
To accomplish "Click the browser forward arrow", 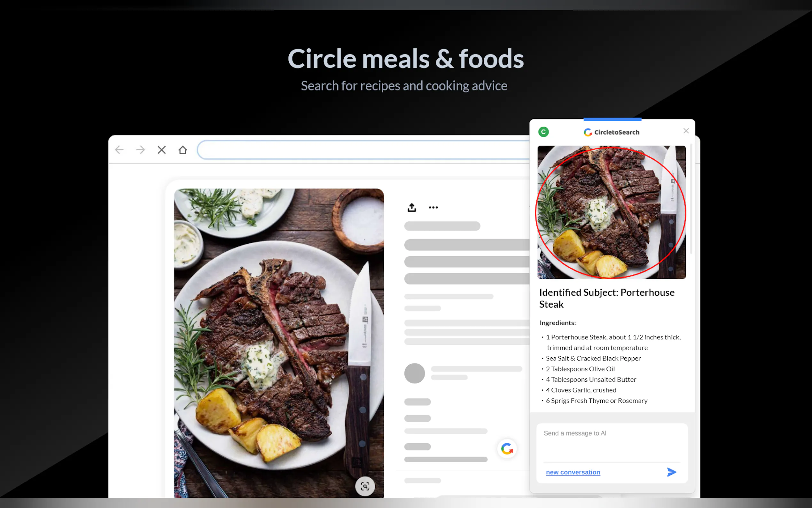I will coord(140,150).
